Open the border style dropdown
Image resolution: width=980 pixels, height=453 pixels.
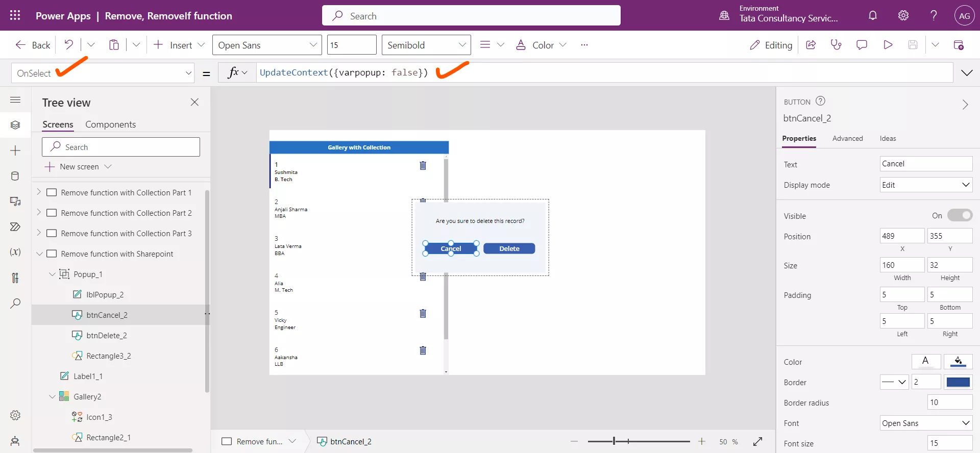coord(894,382)
